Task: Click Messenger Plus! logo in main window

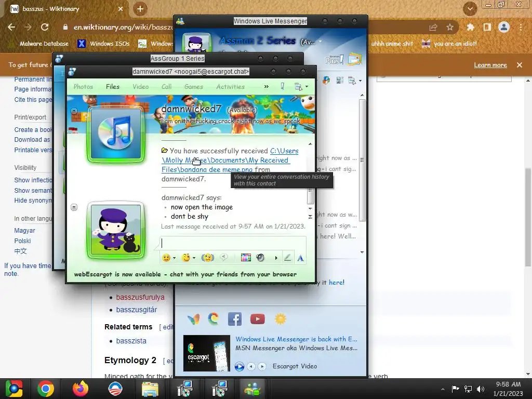Action: point(335,60)
